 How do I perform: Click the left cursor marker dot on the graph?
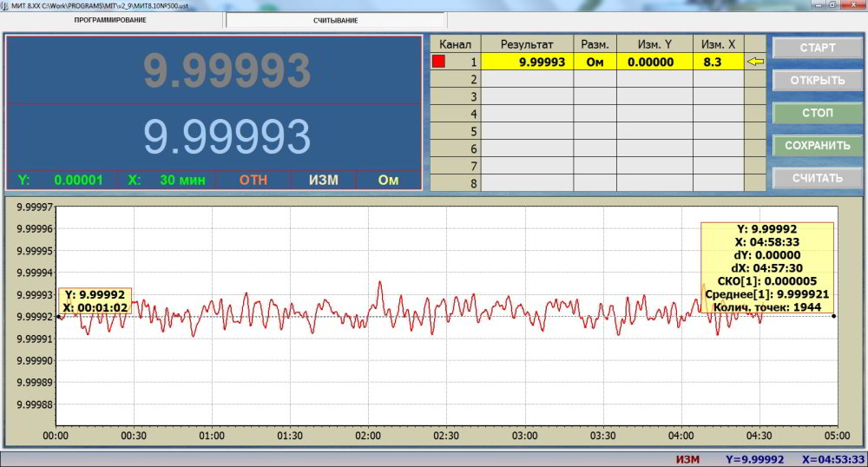[58, 317]
